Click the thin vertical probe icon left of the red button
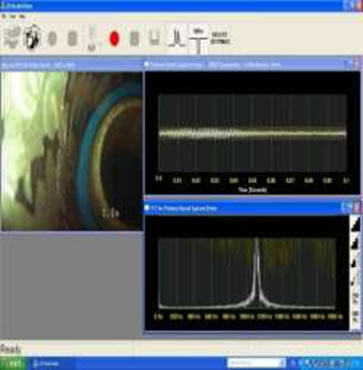The width and height of the screenshot is (363, 370). [x=92, y=39]
